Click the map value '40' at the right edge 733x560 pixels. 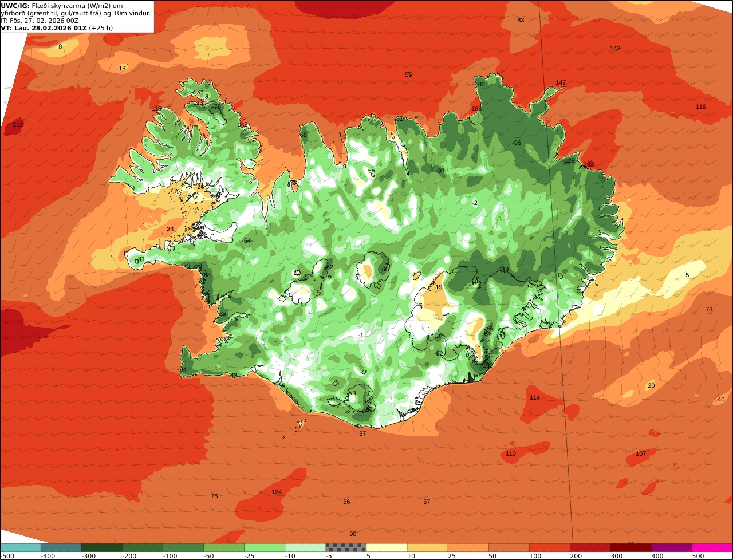[721, 399]
